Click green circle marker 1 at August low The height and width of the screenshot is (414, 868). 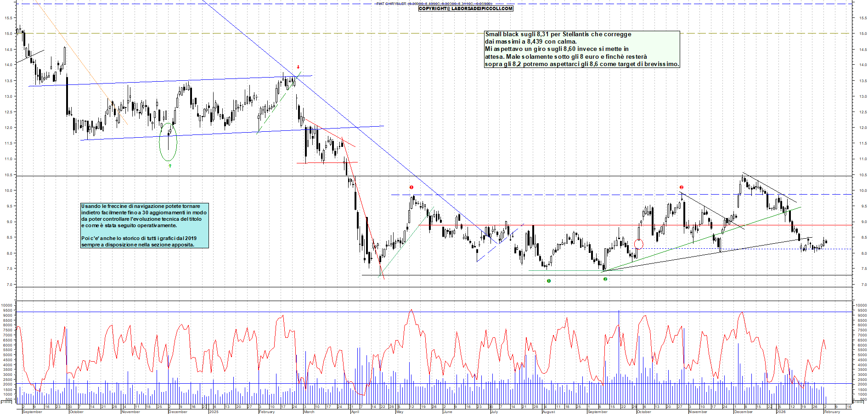(x=549, y=281)
